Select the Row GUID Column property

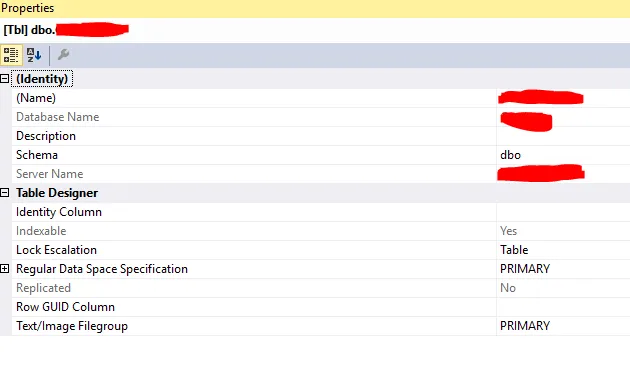coord(65,307)
